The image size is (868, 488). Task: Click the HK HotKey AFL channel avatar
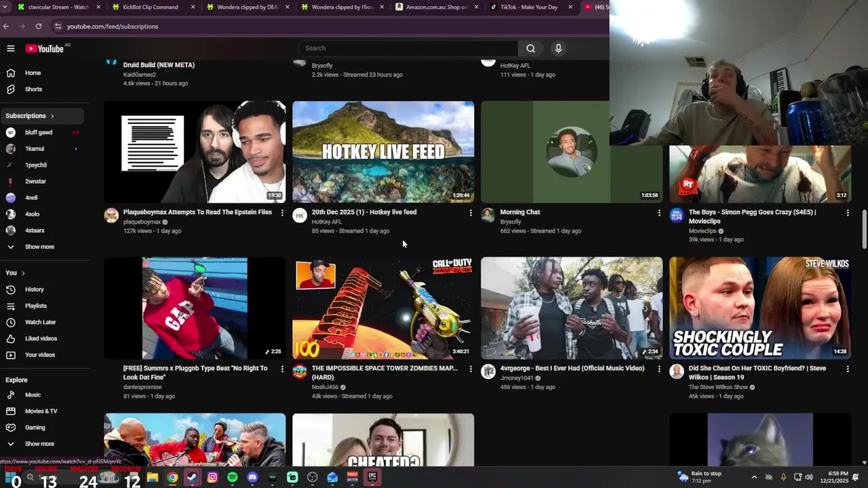[x=300, y=216]
